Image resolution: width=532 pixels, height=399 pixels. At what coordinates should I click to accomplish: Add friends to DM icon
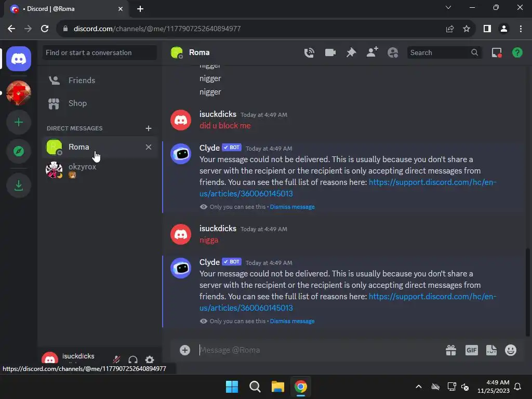tap(372, 52)
